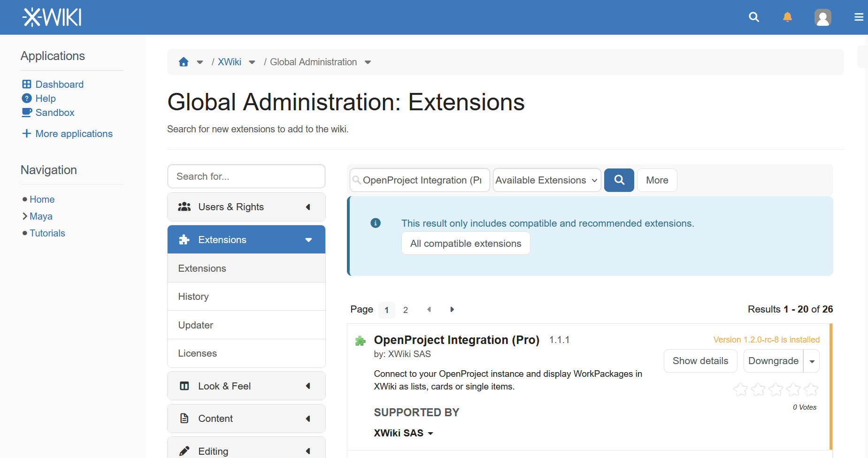The width and height of the screenshot is (868, 458).
Task: Open the Licenses submenu item
Action: [x=246, y=353]
